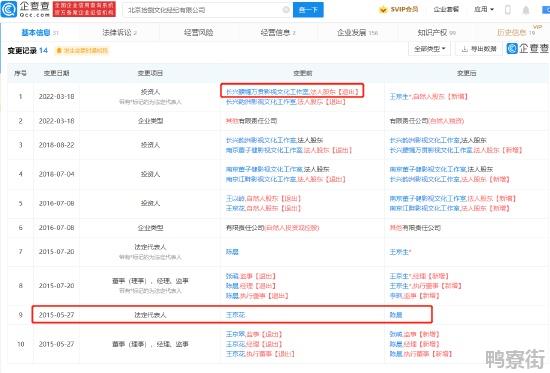Screen dimensions: 550x373
Task: Open the SVIP会员 crown link
Action: pyautogui.click(x=398, y=9)
